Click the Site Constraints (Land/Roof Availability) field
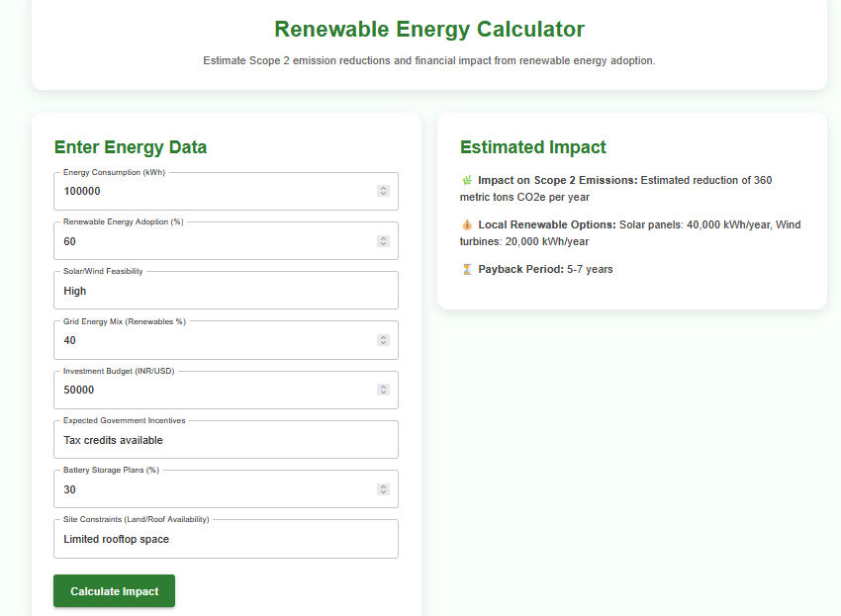Screen dimensions: 841x616 [226, 539]
